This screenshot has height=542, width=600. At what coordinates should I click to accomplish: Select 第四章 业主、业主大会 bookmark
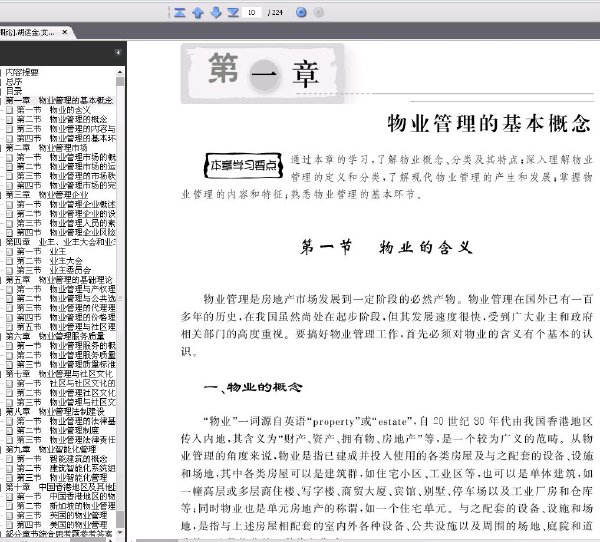(60, 242)
